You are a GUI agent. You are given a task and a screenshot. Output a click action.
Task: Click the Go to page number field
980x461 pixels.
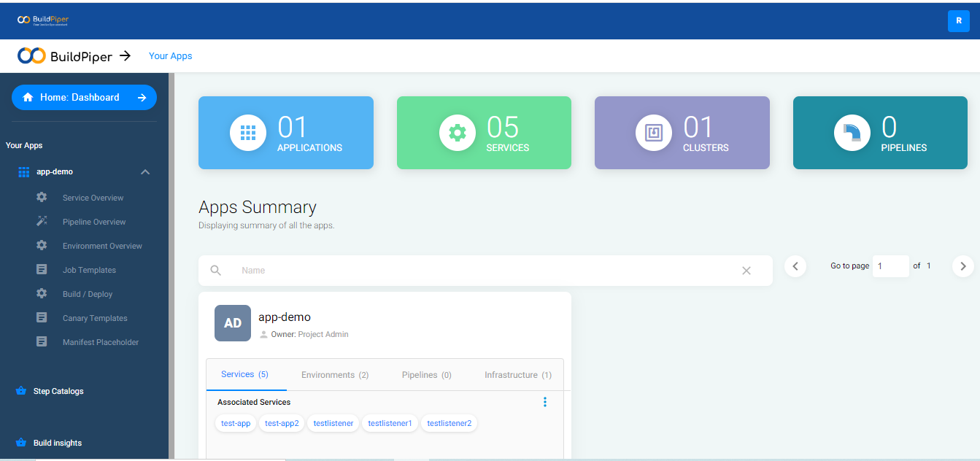(890, 266)
